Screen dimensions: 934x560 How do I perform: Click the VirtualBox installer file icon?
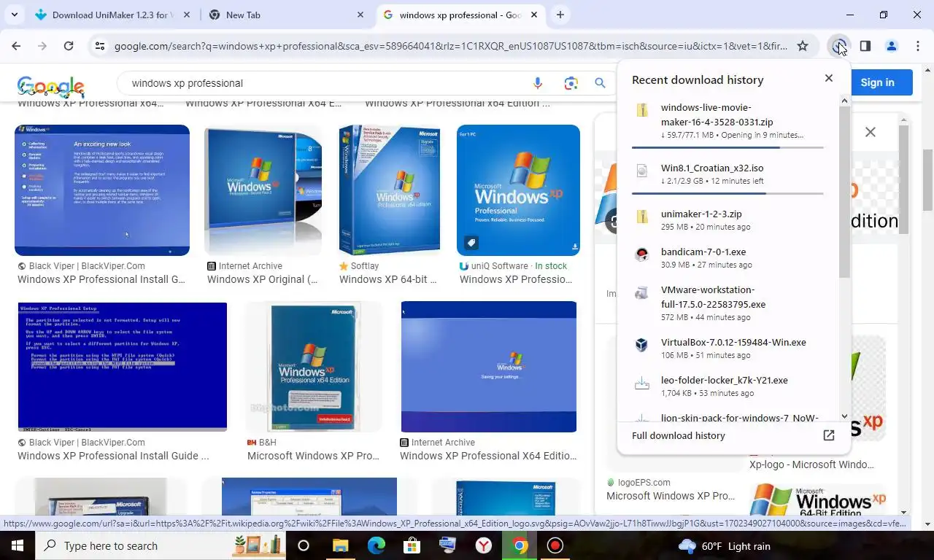pos(642,344)
